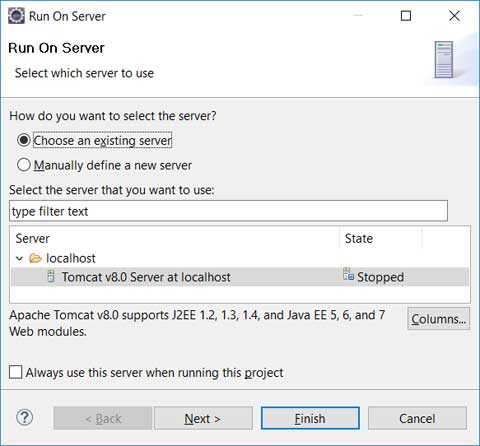Click the Eclipse icon in title bar
The height and width of the screenshot is (446, 480).
click(16, 16)
